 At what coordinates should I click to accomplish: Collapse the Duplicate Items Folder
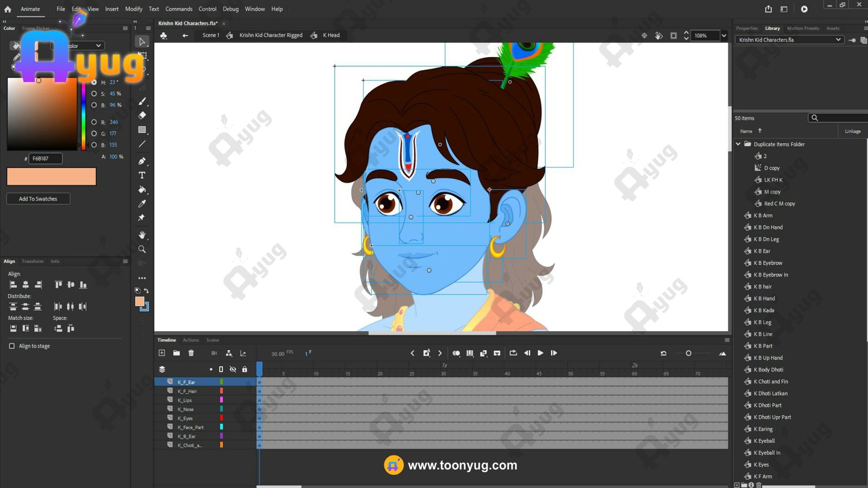738,144
